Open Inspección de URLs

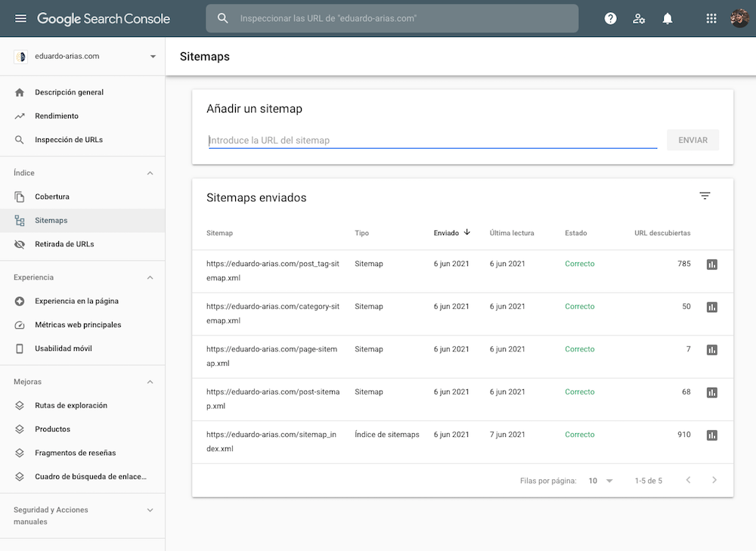[x=82, y=140]
